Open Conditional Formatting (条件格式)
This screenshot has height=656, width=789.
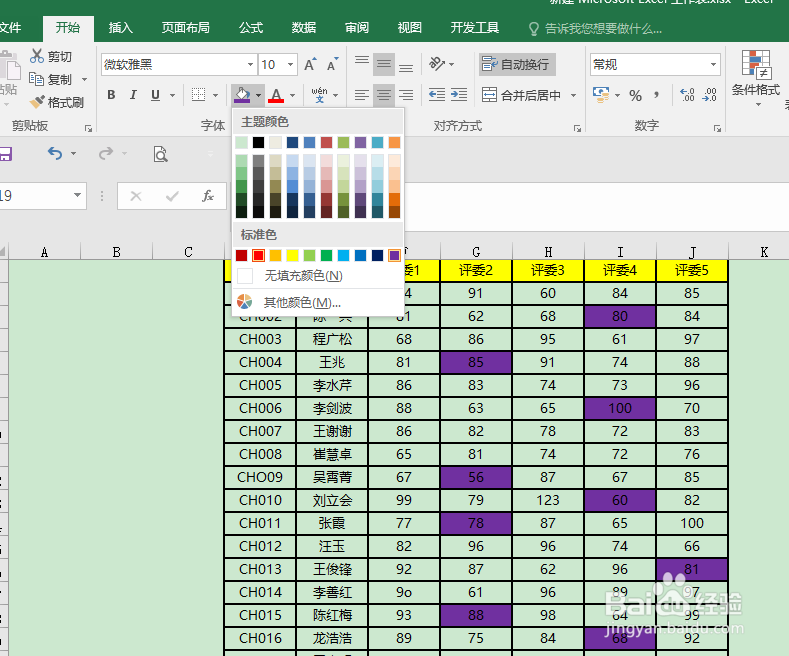coord(756,77)
